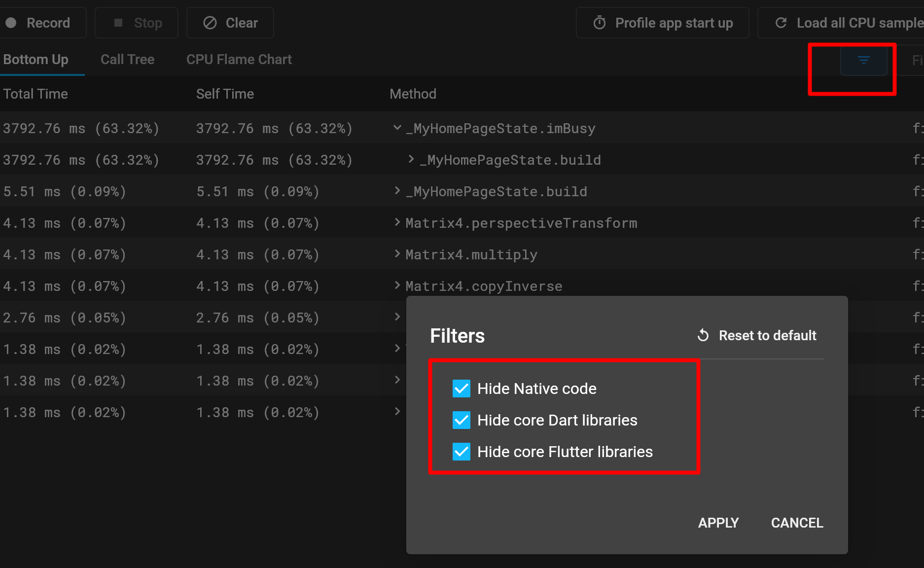Click the Stop square icon

click(118, 23)
